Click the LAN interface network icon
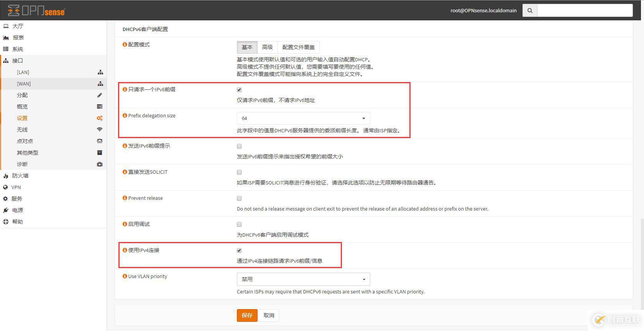 100,72
